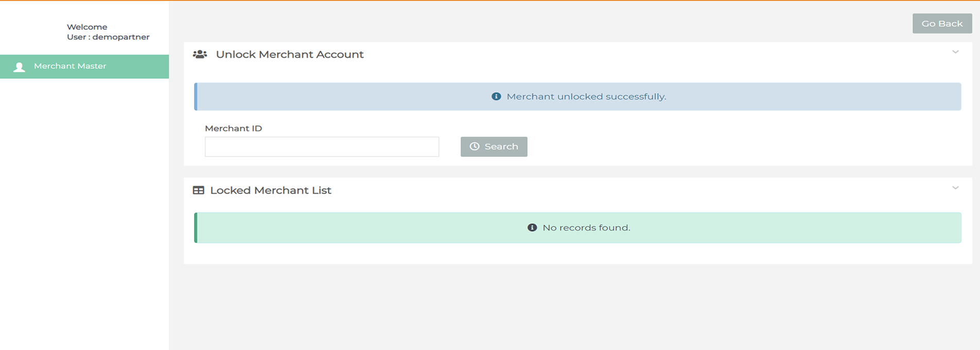
Task: Click the info icon in the success alert
Action: pyautogui.click(x=496, y=97)
